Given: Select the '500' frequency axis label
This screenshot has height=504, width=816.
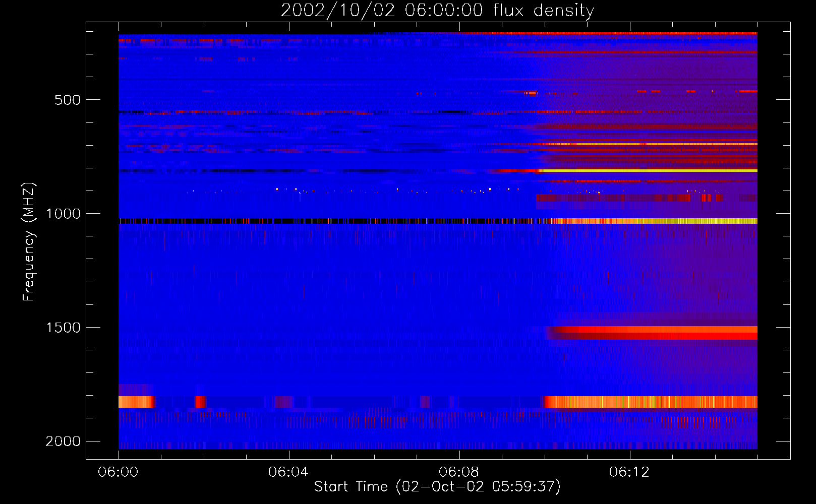Looking at the screenshot, I should [x=68, y=100].
